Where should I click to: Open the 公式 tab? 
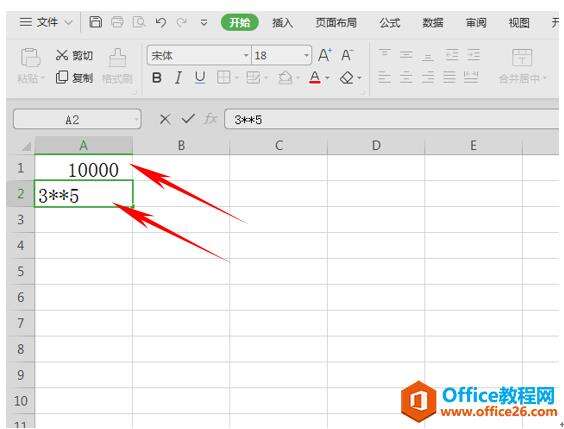[x=390, y=23]
